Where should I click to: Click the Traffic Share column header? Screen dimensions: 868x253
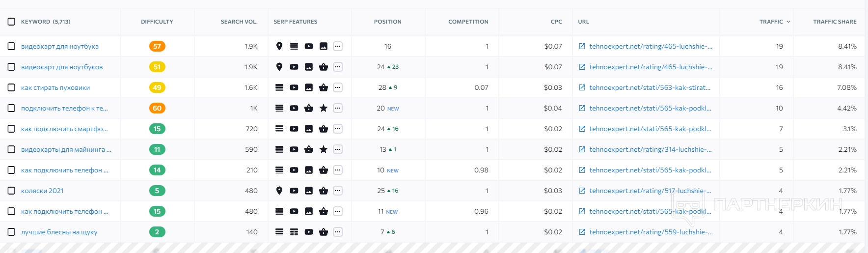(x=835, y=22)
